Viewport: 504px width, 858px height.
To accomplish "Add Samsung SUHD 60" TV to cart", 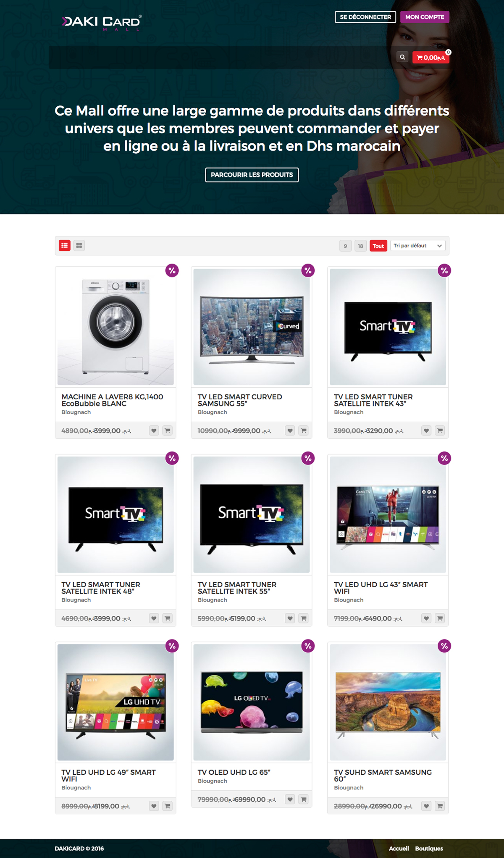I will click(x=440, y=806).
